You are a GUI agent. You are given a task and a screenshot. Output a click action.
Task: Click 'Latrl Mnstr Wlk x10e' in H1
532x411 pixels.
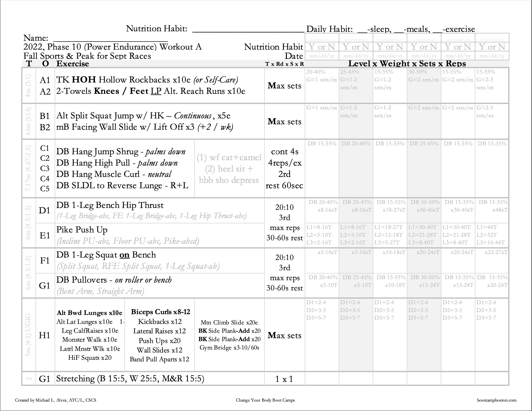[x=90, y=349]
